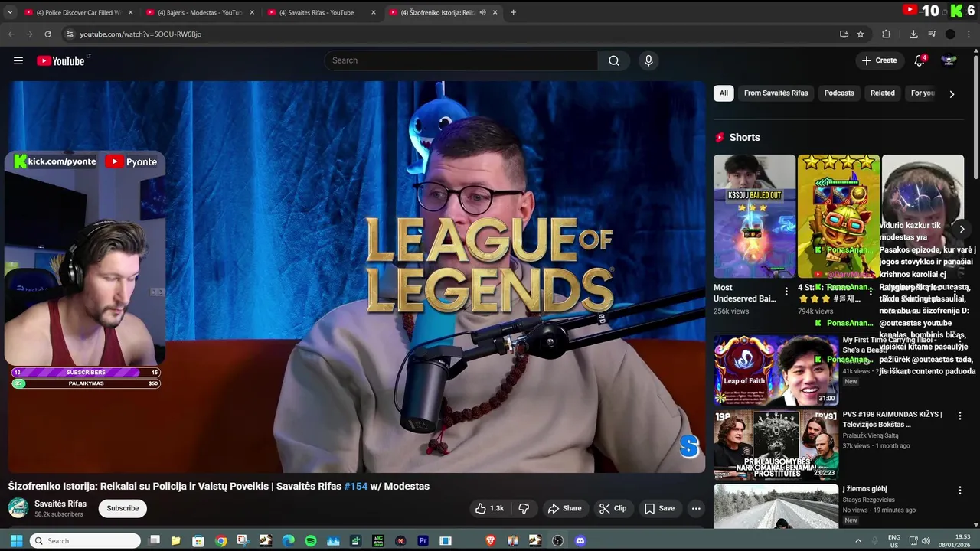Open the four-star Teemo short thumbnail
The height and width of the screenshot is (551, 980).
[838, 217]
